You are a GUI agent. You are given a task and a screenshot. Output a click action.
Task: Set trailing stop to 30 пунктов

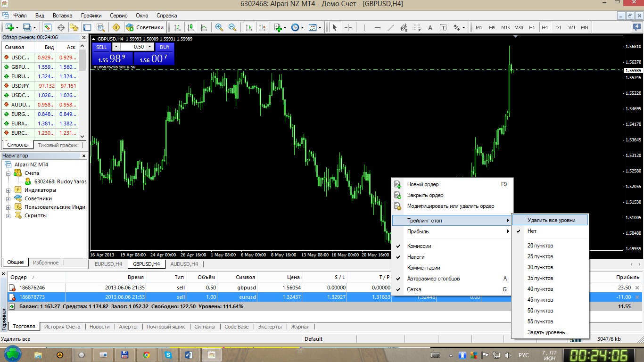pos(540,267)
